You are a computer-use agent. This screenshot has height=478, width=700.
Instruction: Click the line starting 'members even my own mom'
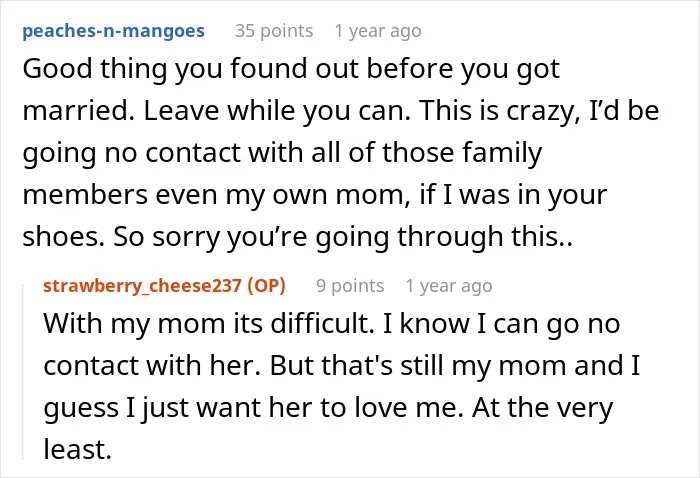[x=315, y=195]
